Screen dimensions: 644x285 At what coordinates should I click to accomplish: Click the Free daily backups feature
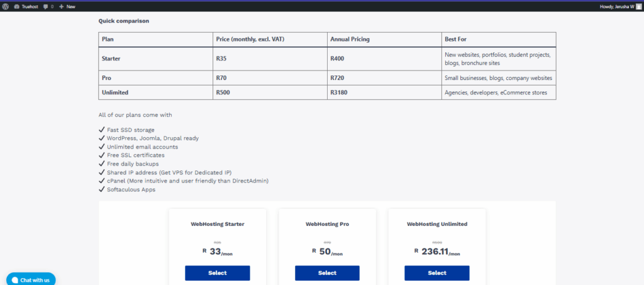[x=128, y=164]
